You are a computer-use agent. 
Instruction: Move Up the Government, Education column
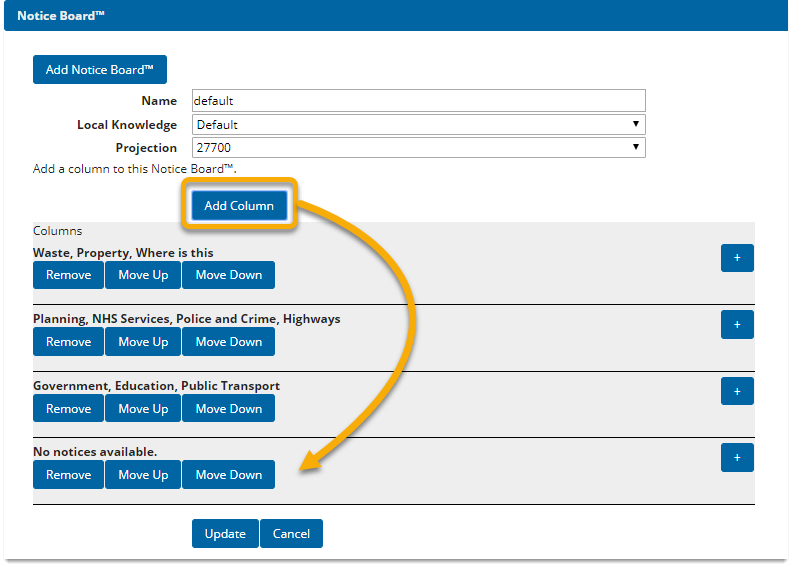pyautogui.click(x=143, y=409)
